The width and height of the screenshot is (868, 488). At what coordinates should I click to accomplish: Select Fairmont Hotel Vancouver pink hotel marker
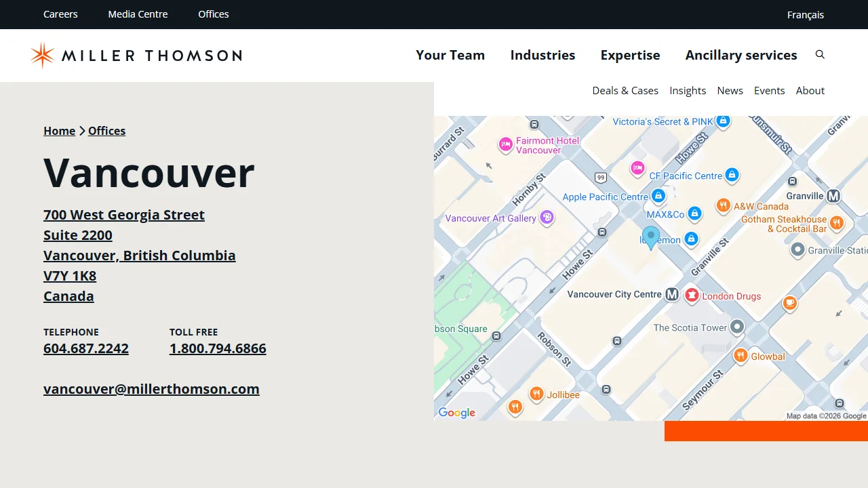[x=505, y=144]
